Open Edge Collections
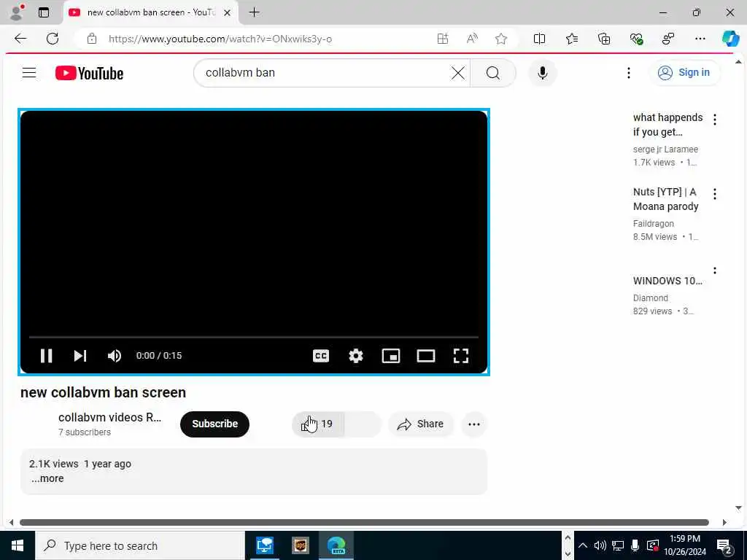This screenshot has width=747, height=560. click(603, 39)
